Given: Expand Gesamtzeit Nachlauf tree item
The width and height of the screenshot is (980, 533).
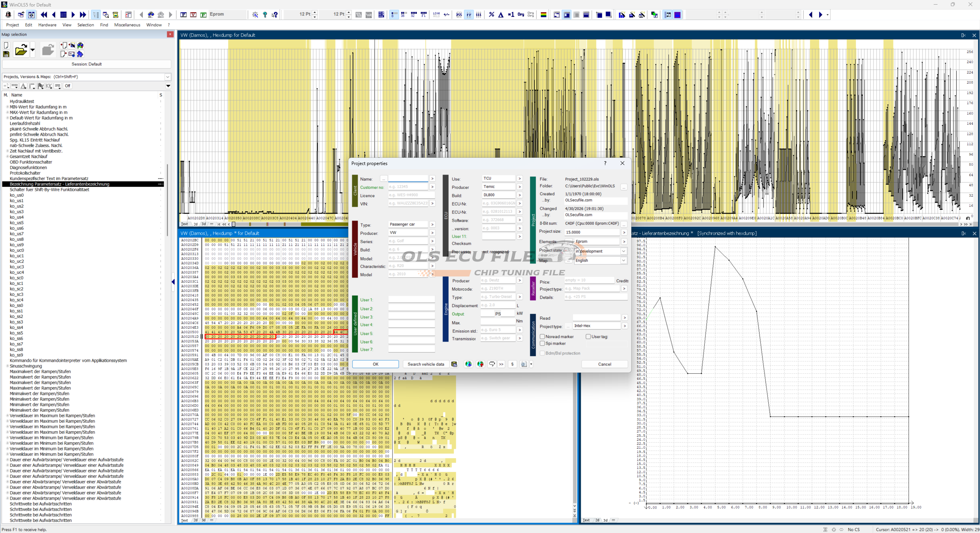Looking at the screenshot, I should click(x=7, y=157).
